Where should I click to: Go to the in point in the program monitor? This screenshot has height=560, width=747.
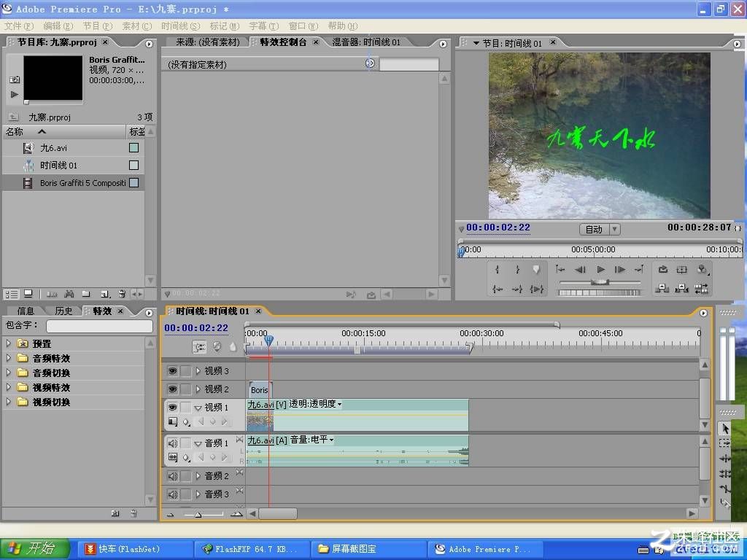click(x=498, y=289)
